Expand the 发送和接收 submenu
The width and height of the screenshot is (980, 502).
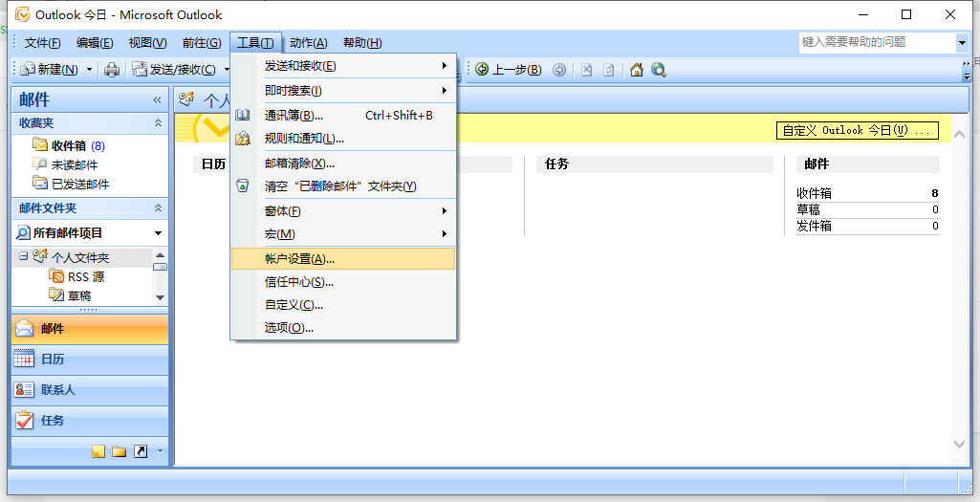pyautogui.click(x=344, y=66)
